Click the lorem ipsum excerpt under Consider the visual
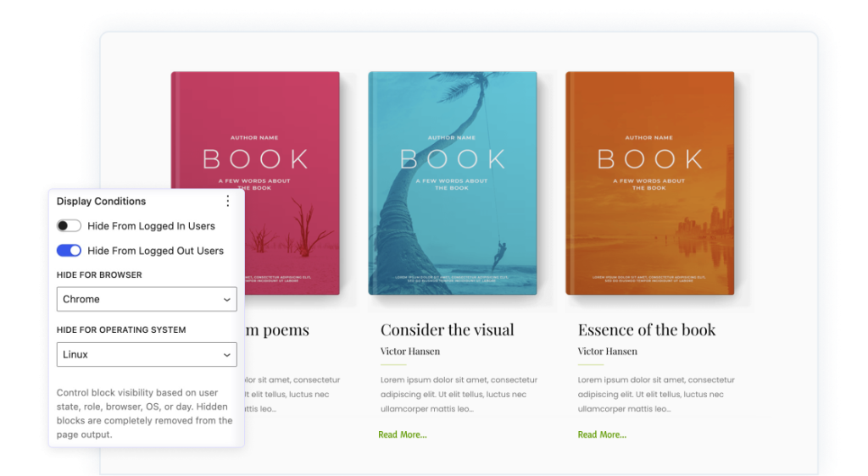This screenshot has height=476, width=868. (x=459, y=394)
